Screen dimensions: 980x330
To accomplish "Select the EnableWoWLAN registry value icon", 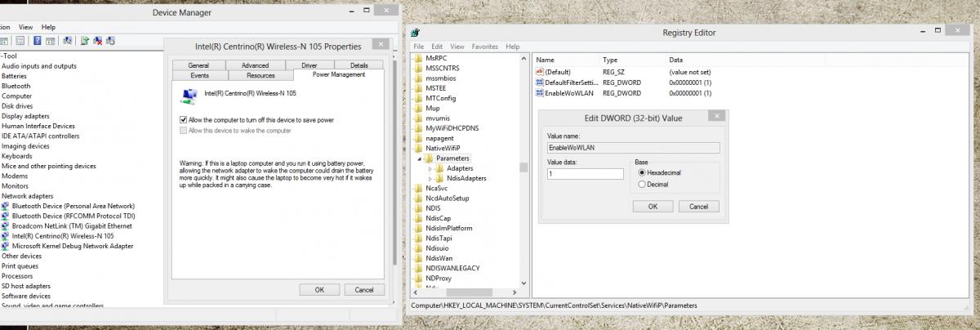I will pyautogui.click(x=540, y=94).
